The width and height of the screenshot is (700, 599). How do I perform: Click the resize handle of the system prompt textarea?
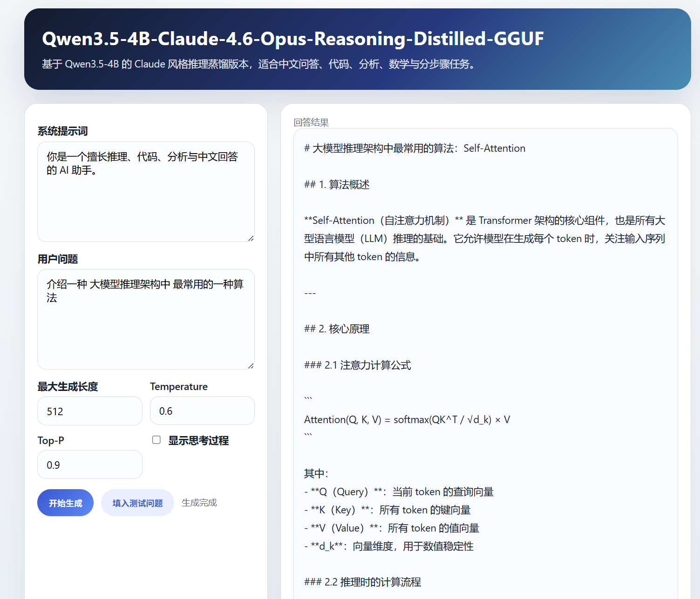(x=252, y=239)
